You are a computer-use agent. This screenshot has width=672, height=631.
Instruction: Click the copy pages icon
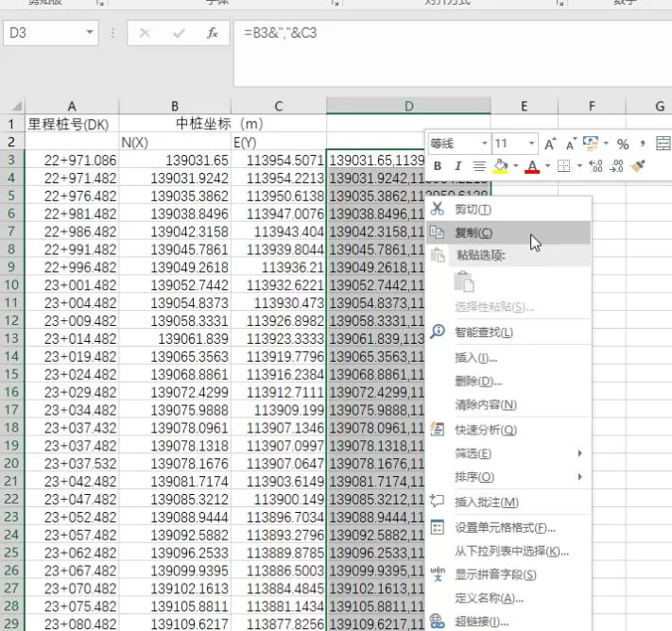click(438, 232)
